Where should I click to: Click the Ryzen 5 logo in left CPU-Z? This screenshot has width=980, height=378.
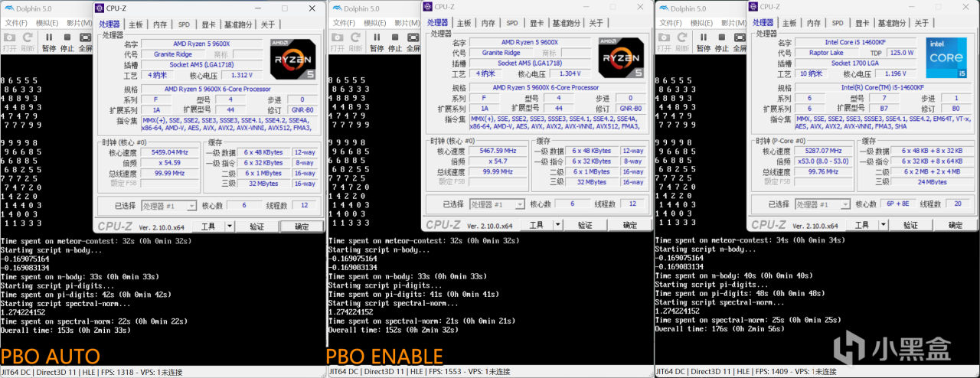tap(294, 59)
